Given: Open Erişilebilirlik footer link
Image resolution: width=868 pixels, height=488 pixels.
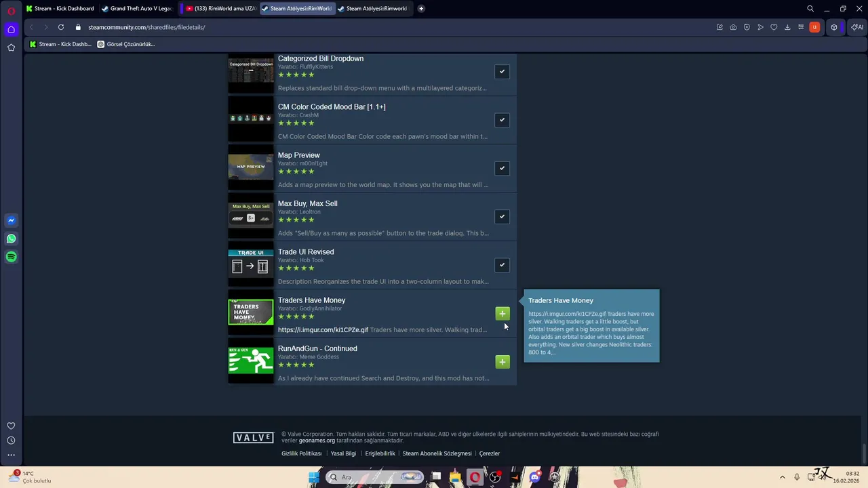Looking at the screenshot, I should [380, 453].
